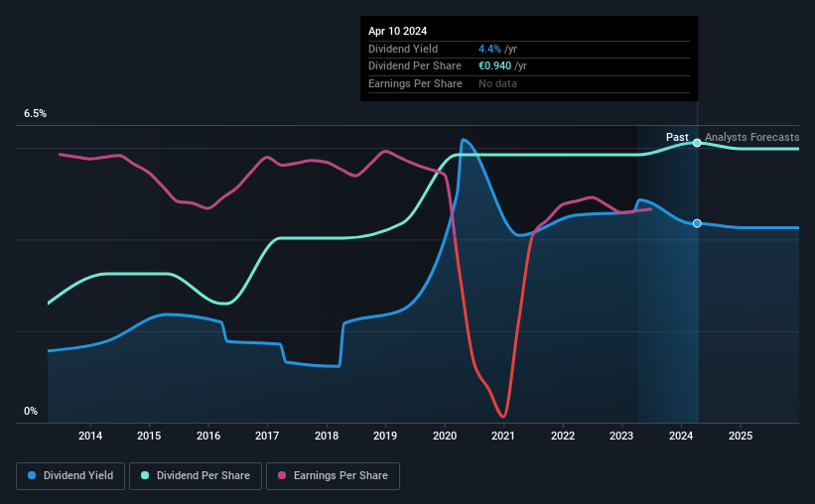The width and height of the screenshot is (815, 504).
Task: Select the blue dividend yield marker point
Action: pos(697,223)
